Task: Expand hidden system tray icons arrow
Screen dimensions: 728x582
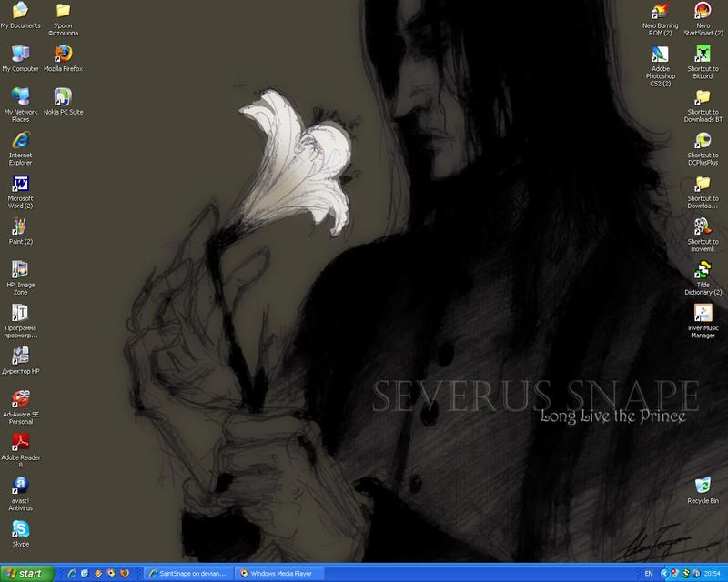Action: point(664,574)
